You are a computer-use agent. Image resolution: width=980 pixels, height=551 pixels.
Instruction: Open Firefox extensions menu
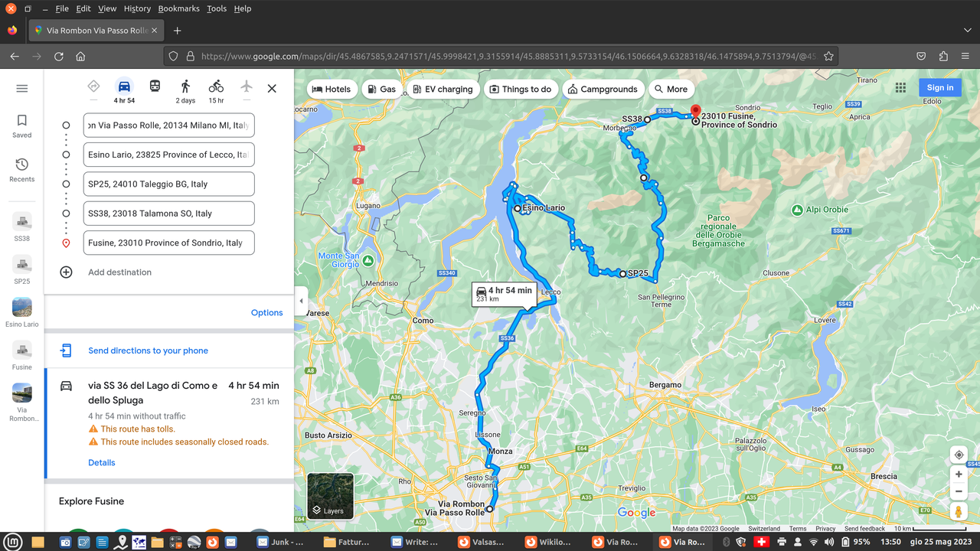click(943, 56)
